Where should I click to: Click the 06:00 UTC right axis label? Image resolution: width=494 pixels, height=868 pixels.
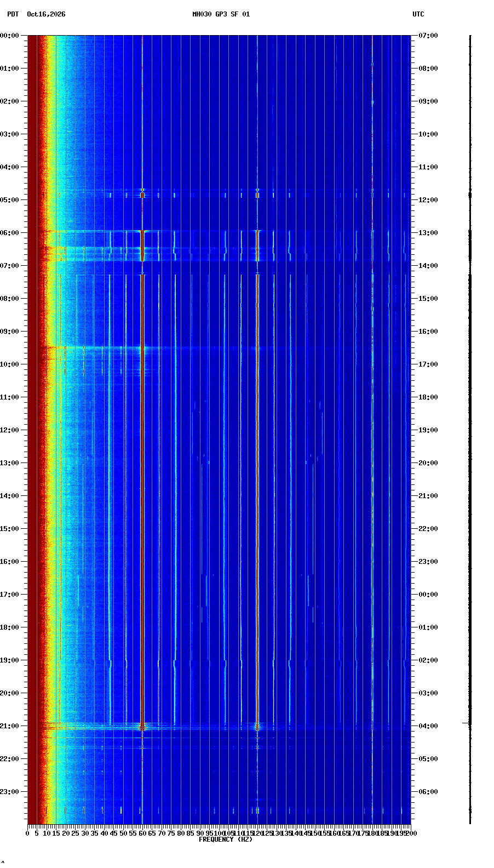428,792
